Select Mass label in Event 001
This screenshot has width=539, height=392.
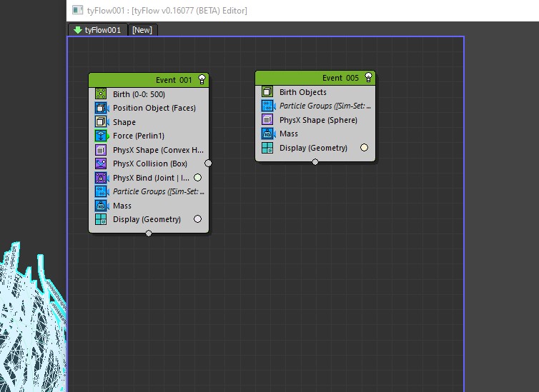pos(122,206)
